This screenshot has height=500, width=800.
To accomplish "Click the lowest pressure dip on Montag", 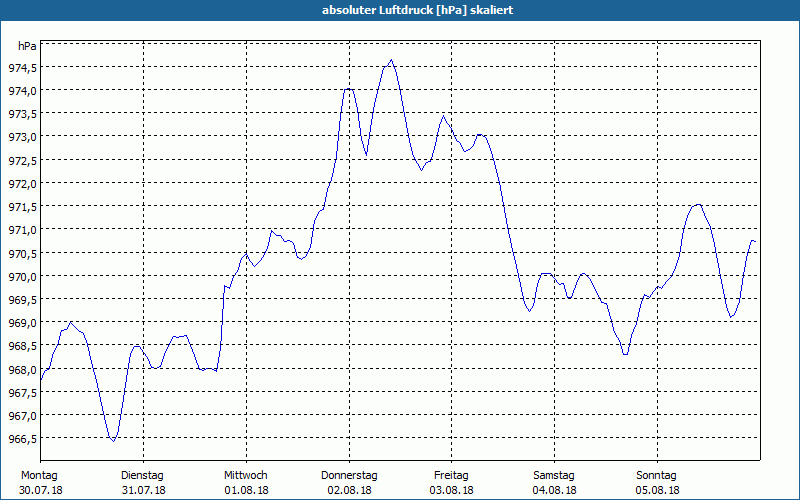I will tap(113, 440).
